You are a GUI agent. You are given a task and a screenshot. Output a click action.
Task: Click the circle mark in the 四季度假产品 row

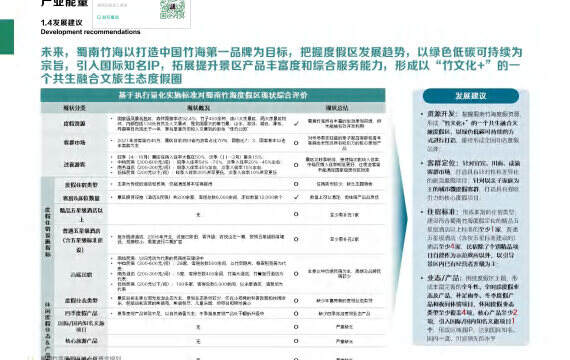click(x=296, y=313)
